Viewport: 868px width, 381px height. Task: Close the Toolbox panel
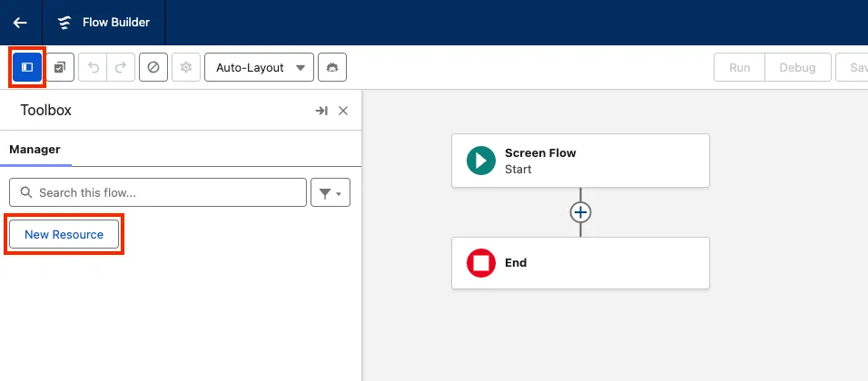(x=343, y=111)
